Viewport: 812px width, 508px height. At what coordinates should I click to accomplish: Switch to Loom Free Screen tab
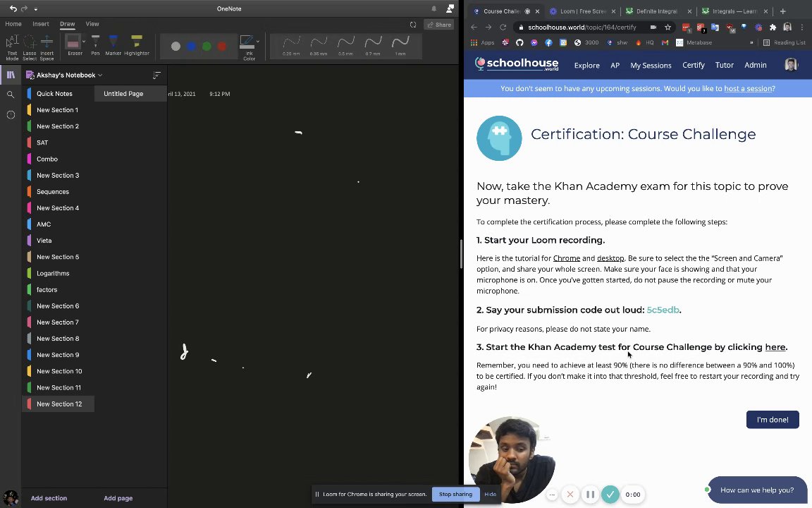pos(582,11)
